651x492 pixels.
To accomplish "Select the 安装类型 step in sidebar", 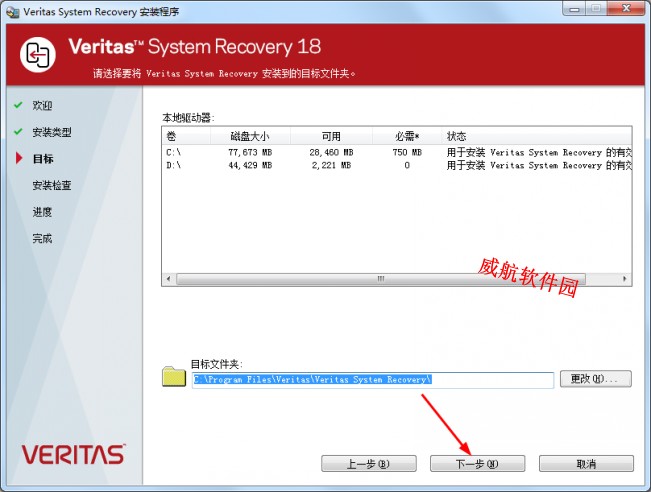I will coord(52,132).
